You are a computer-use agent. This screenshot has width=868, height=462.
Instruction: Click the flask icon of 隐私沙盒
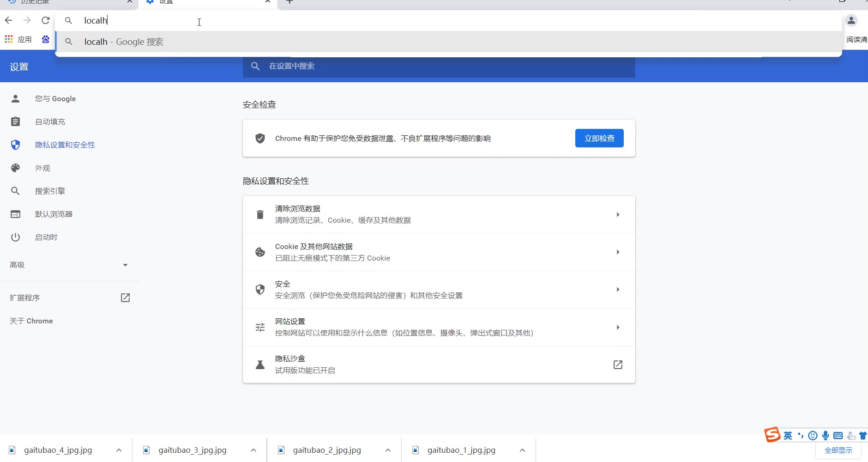pyautogui.click(x=260, y=365)
